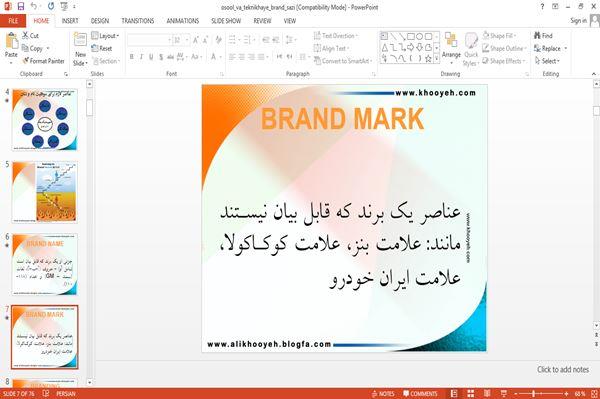Increase the font size
The height and width of the screenshot is (399, 600).
pos(196,40)
